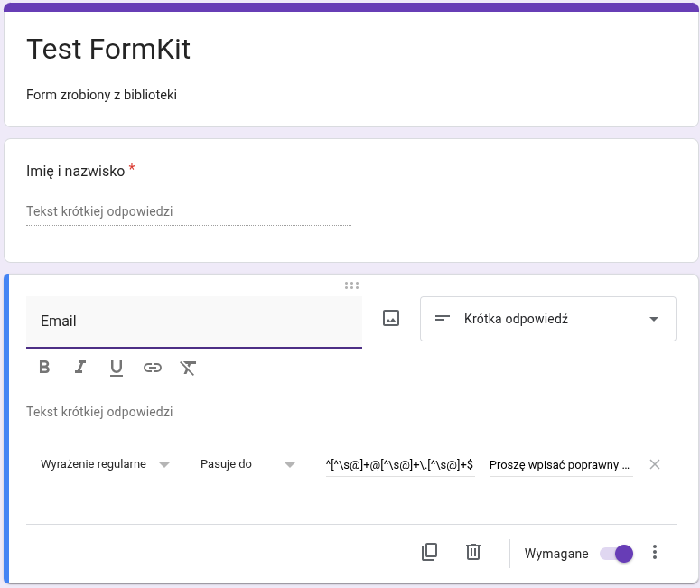This screenshot has height=588, width=700.
Task: Apply bold formatting to question title
Action: coord(44,368)
